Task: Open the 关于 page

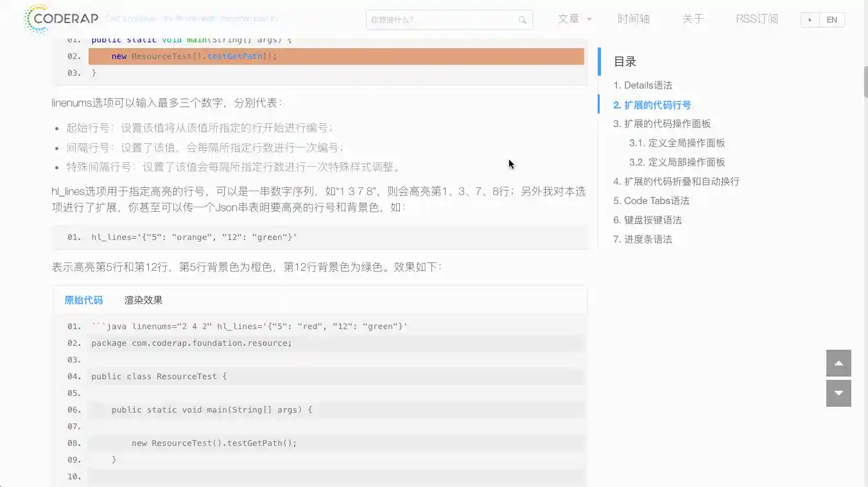Action: tap(693, 19)
